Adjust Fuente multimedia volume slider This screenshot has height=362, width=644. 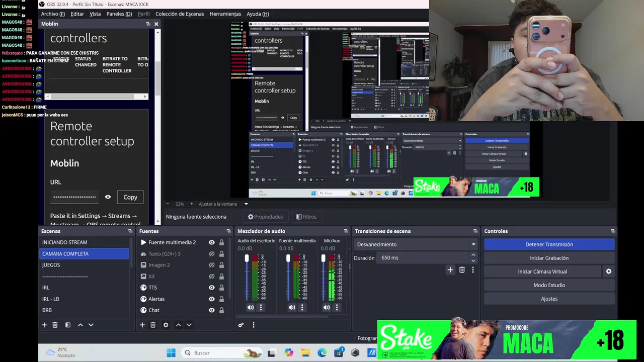click(288, 258)
